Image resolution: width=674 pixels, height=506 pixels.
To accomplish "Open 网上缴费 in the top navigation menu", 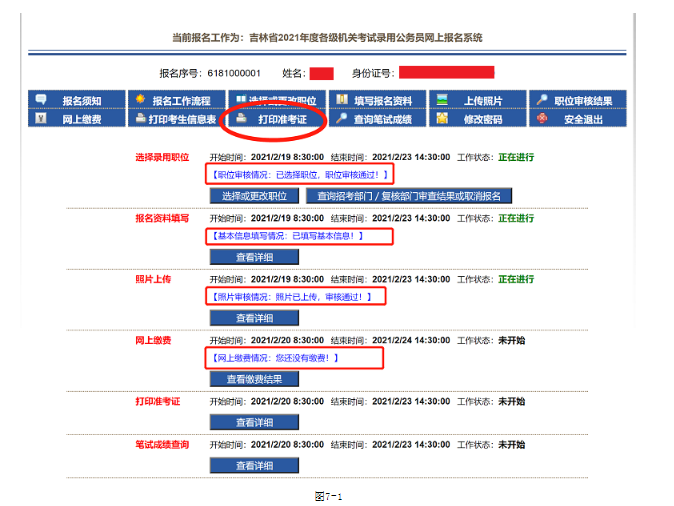I will 81,119.
